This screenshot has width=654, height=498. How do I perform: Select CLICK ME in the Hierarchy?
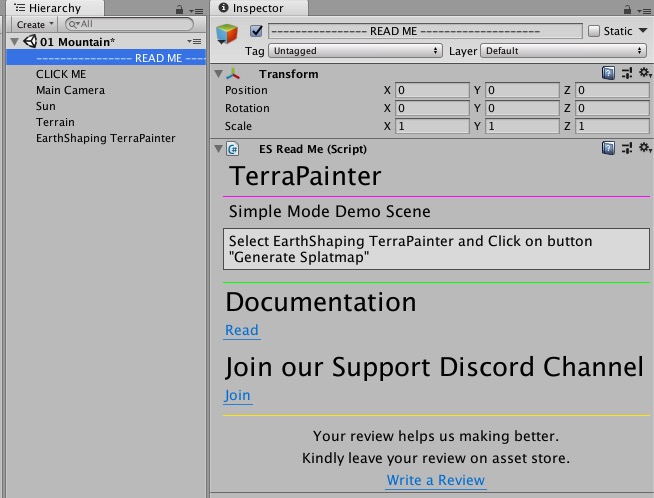pos(61,74)
